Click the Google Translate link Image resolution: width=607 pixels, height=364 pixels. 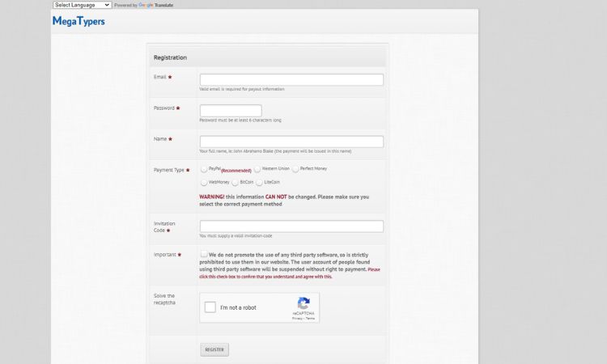coord(155,5)
